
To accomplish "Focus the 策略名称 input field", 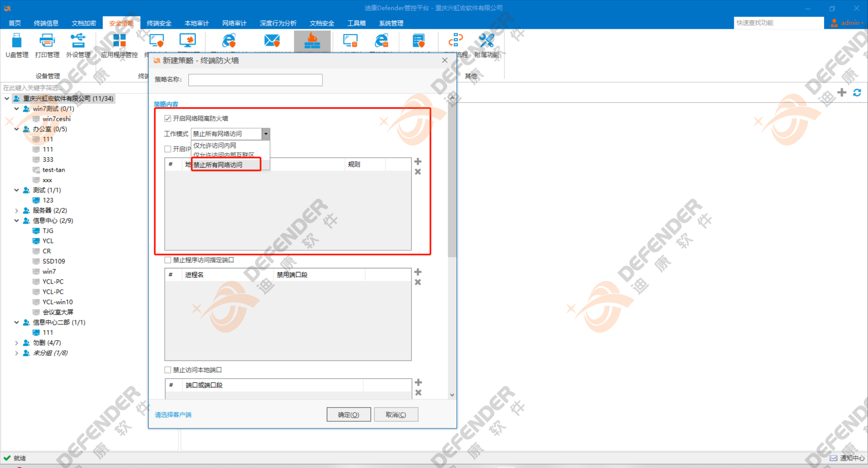I will [255, 80].
